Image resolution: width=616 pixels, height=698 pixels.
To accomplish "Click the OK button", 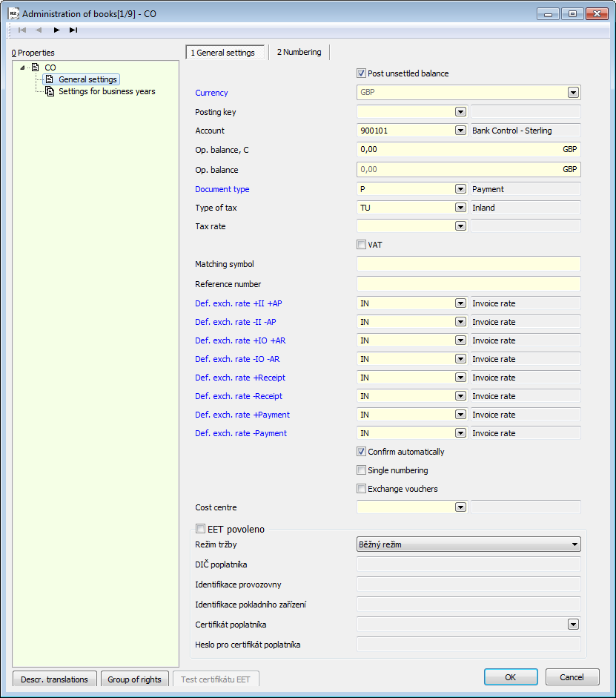I will tap(511, 677).
